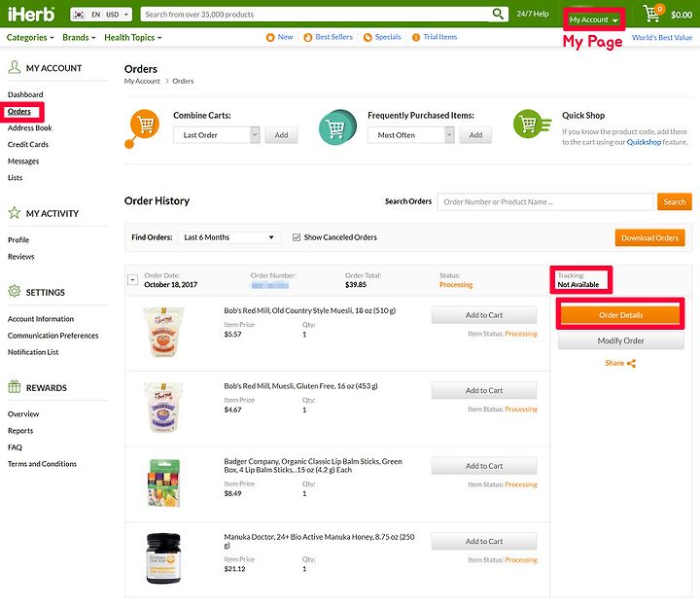This screenshot has height=608, width=700.
Task: Go to Dashboard in sidebar
Action: (25, 94)
